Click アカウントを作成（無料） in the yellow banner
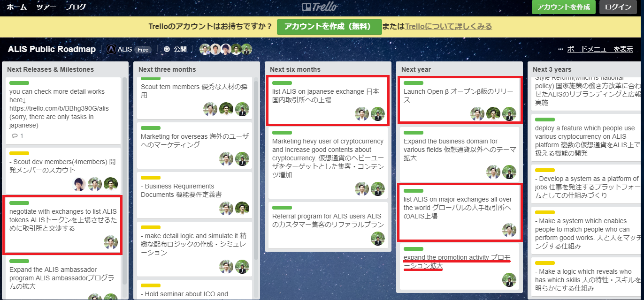Image resolution: width=644 pixels, height=300 pixels. tap(329, 26)
